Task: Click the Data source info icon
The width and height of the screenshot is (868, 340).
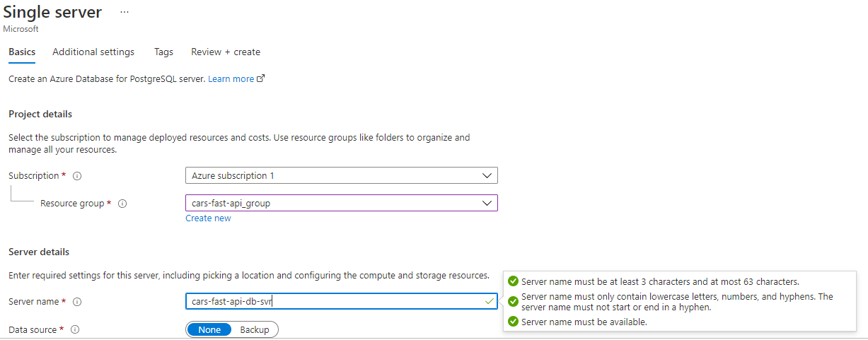Action: tap(75, 329)
